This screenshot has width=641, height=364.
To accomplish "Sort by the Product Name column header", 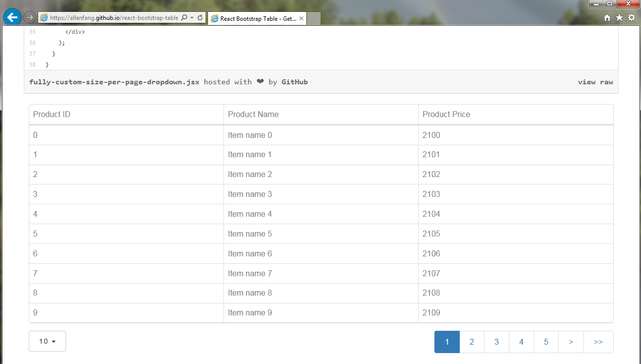I will 253,114.
